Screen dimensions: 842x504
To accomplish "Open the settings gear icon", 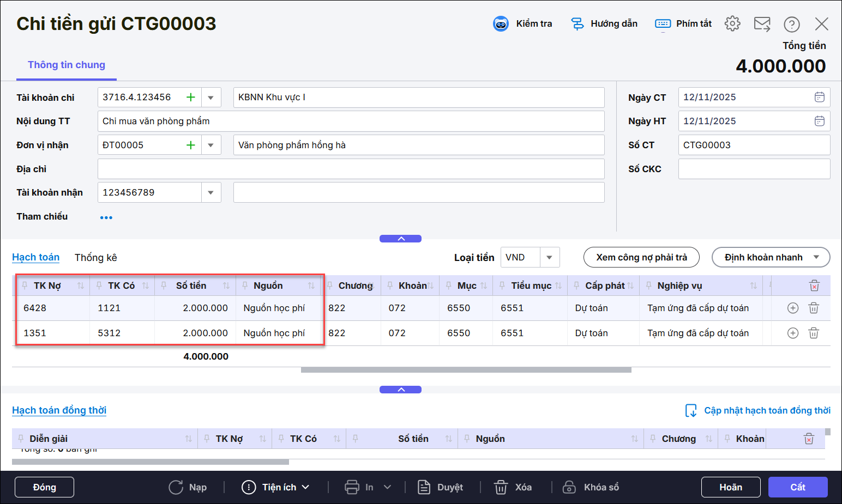I will point(732,23).
